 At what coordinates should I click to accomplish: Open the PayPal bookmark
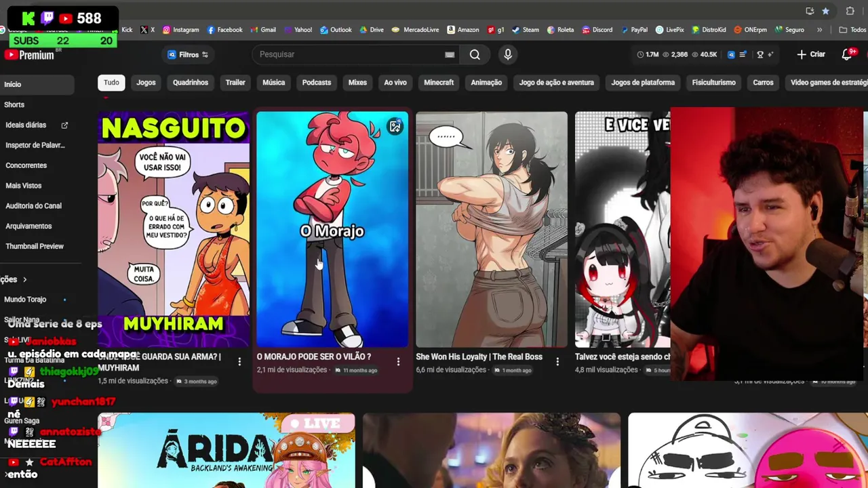633,30
